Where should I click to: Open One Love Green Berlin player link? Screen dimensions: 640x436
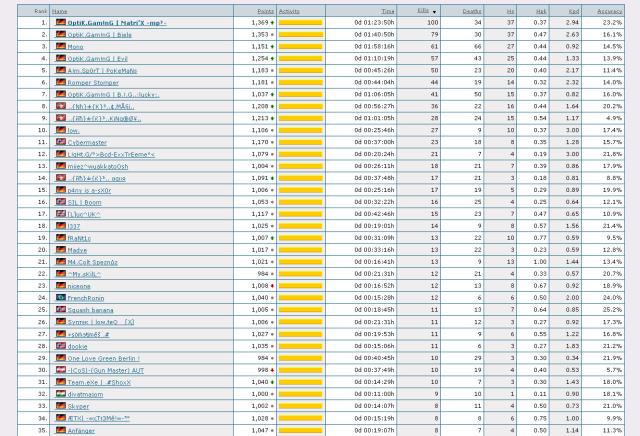103,358
